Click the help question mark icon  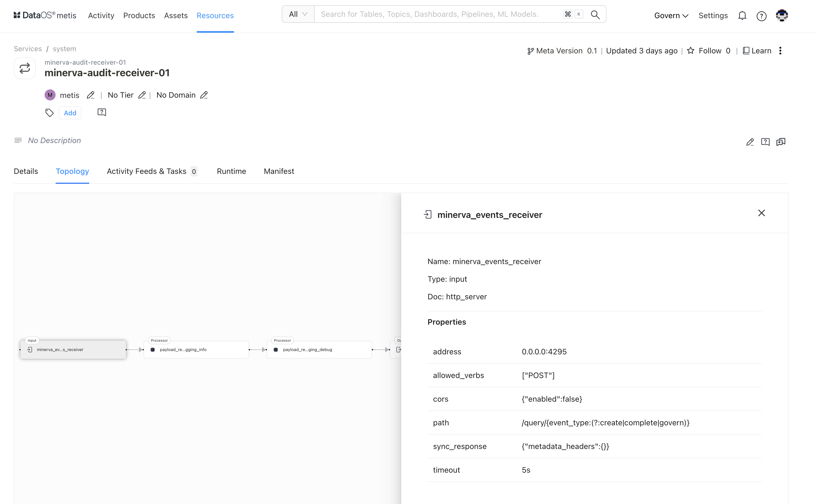(x=762, y=15)
